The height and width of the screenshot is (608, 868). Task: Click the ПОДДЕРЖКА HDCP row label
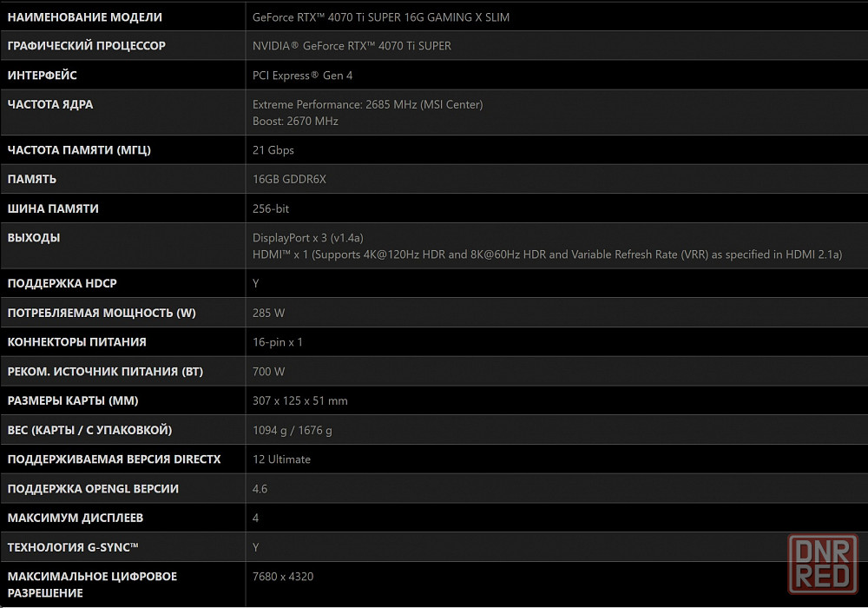point(62,283)
